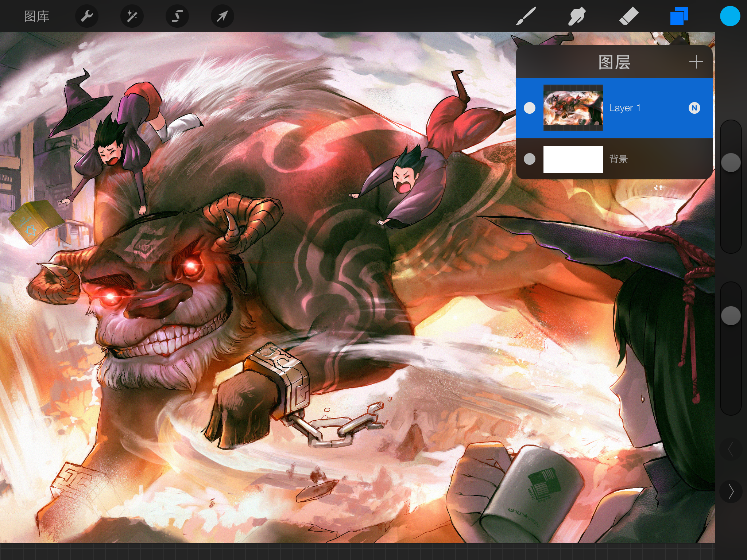
Task: Select the Smudge finger tool
Action: coord(577,16)
